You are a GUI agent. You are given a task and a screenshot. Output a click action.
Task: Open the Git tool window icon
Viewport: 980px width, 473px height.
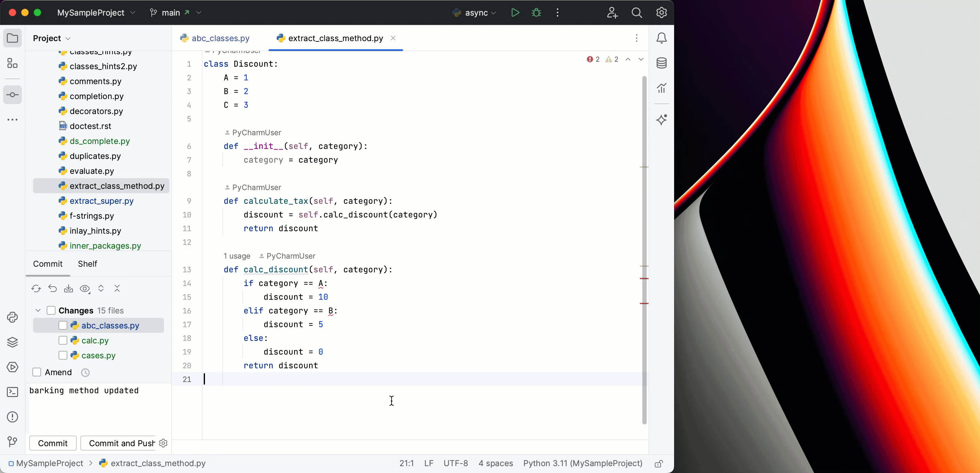(12, 442)
